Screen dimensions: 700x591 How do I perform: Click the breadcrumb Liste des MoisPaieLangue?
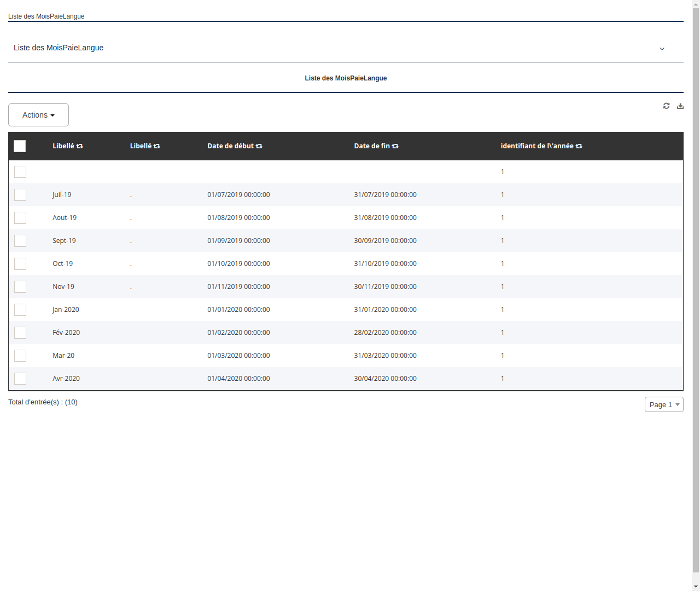(46, 16)
